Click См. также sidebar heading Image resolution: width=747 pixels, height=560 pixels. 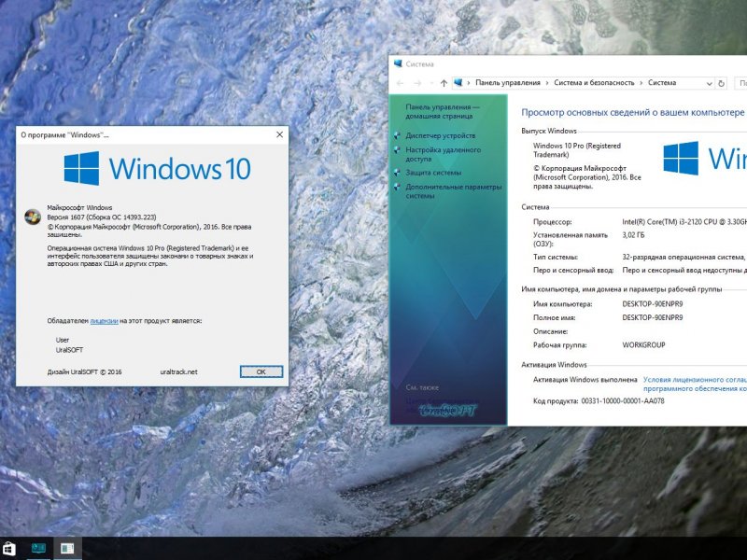pos(422,387)
